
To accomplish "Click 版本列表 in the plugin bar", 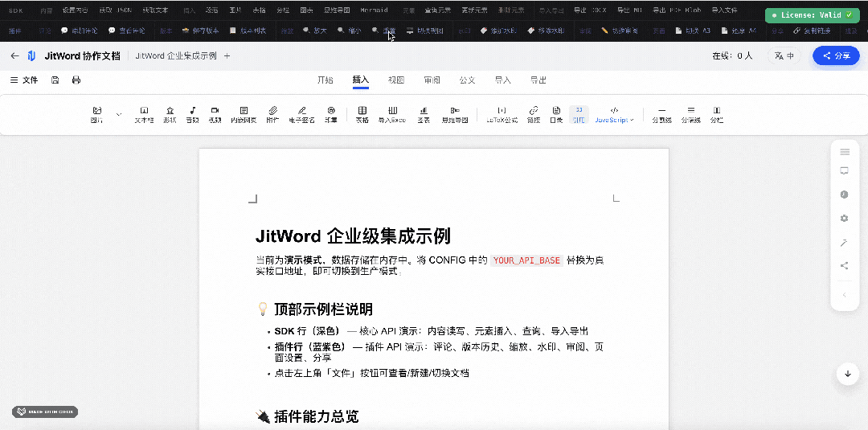I will pos(248,31).
